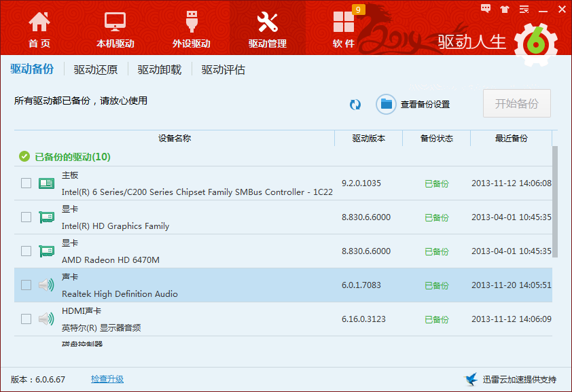
Task: Collapse the 已备份的驱动(10) group
Action: [x=65, y=157]
